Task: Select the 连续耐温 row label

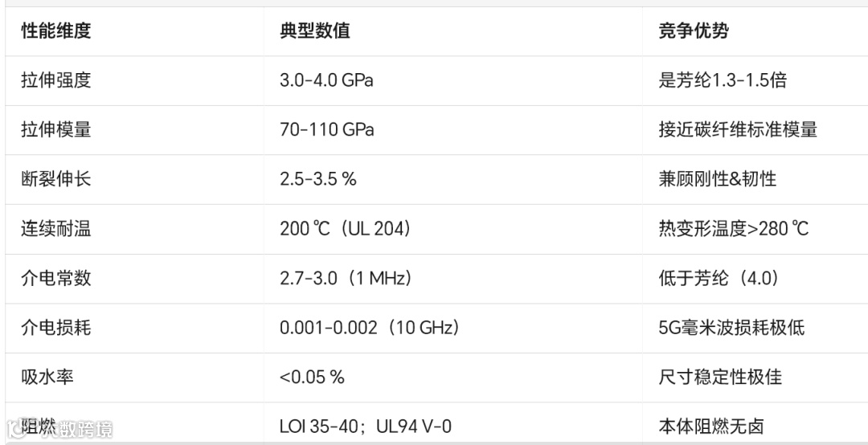Action: point(56,228)
